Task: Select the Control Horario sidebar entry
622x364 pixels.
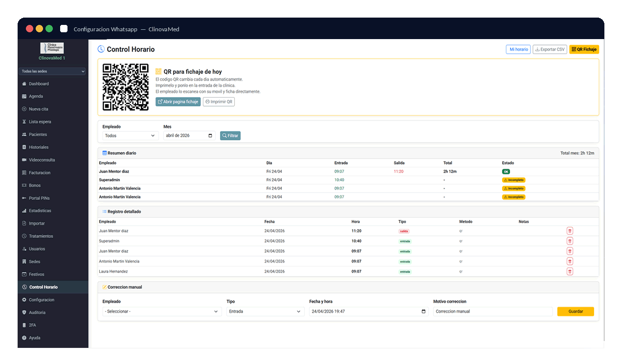Action: (53, 287)
